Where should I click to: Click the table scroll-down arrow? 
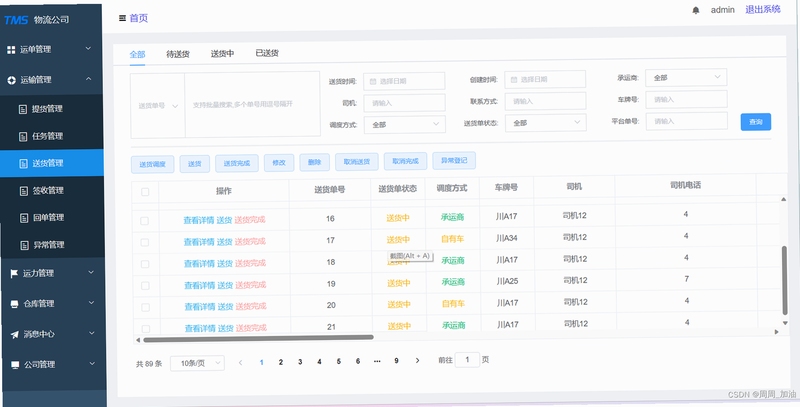point(785,323)
